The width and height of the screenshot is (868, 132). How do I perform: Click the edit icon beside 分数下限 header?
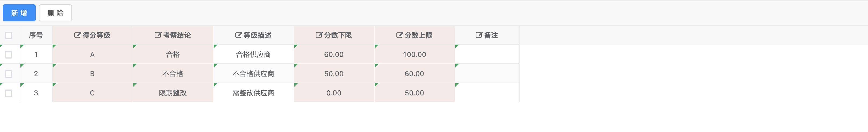click(x=319, y=35)
